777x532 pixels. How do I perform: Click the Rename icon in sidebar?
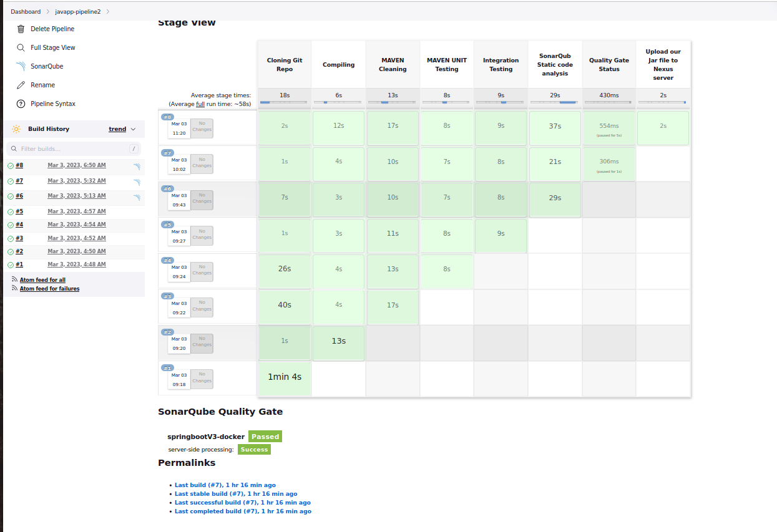click(21, 85)
